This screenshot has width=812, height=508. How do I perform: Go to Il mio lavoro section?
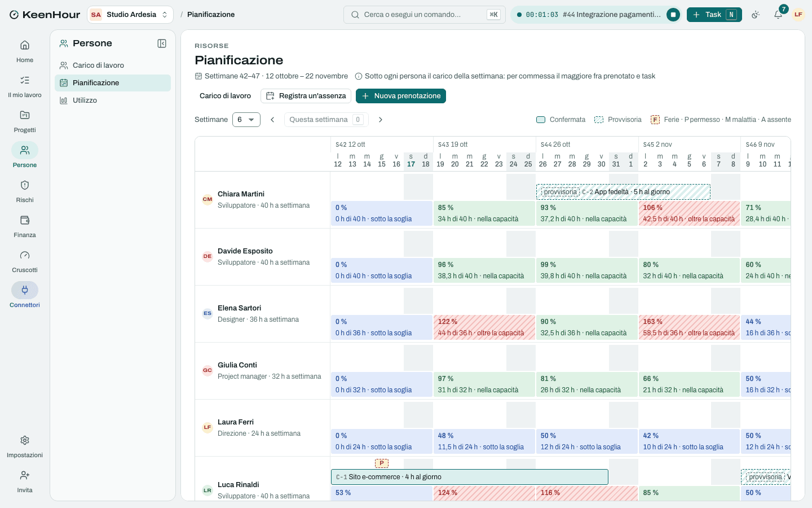(25, 86)
